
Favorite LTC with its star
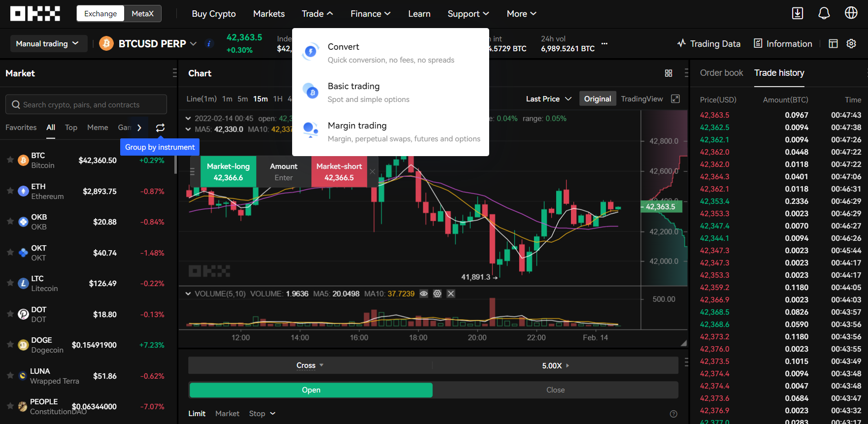tap(10, 283)
